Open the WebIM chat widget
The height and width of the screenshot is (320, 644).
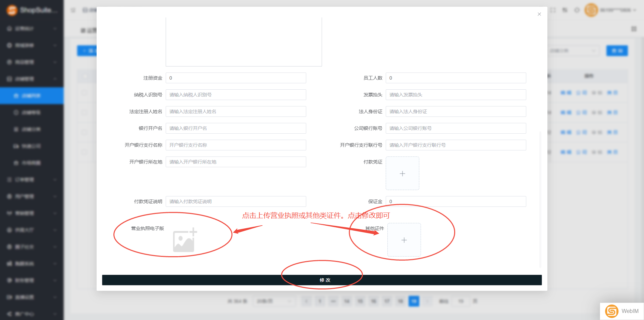pyautogui.click(x=622, y=311)
